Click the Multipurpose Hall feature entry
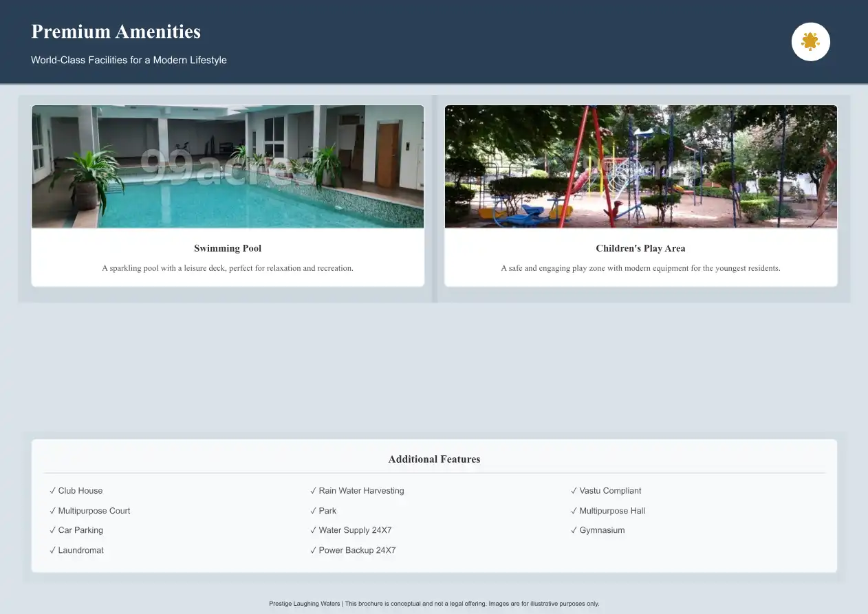This screenshot has width=868, height=614. coord(611,511)
